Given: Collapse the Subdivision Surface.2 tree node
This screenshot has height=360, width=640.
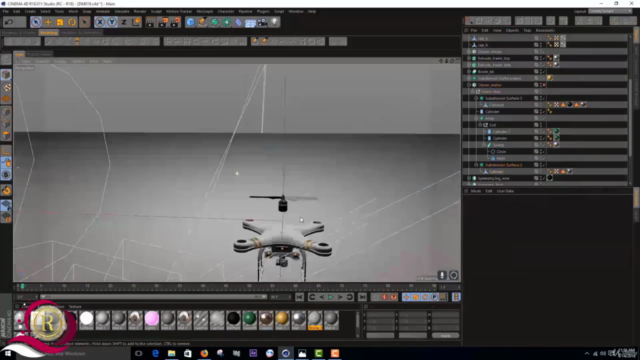Looking at the screenshot, I should 476,165.
